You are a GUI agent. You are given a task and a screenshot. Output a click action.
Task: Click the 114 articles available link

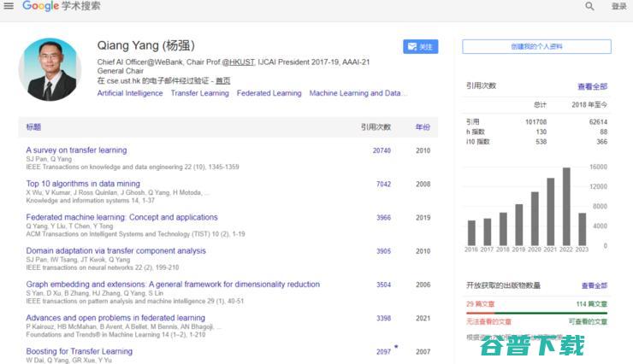click(x=591, y=304)
